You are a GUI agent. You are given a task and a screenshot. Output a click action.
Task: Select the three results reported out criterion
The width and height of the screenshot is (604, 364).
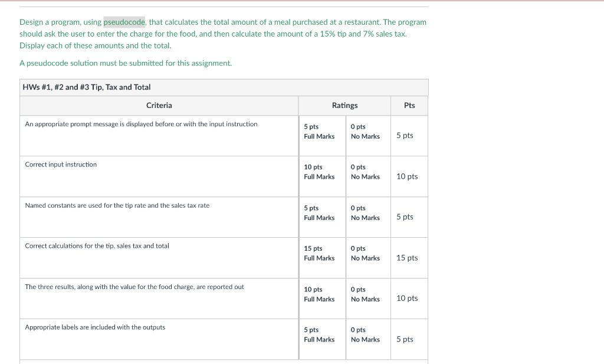pyautogui.click(x=134, y=287)
